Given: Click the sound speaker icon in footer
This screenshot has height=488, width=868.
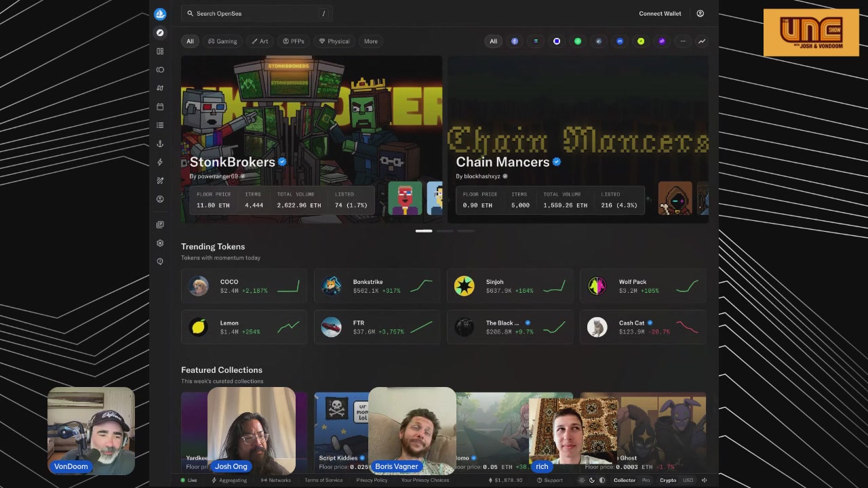Looking at the screenshot, I should (x=704, y=481).
